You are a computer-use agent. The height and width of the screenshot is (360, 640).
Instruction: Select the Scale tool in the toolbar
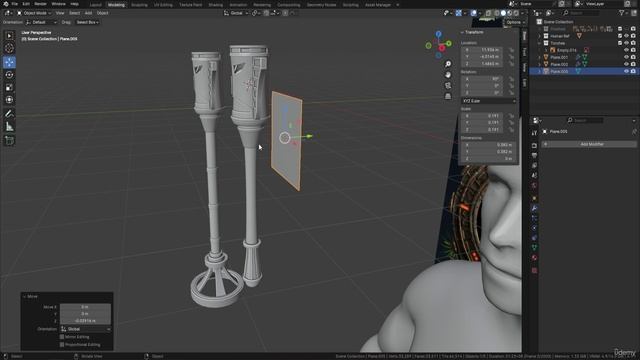(9, 87)
